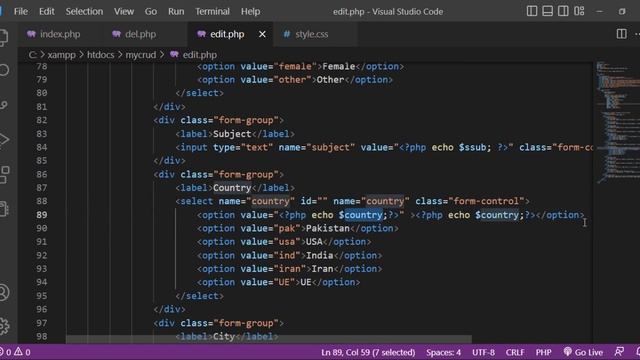This screenshot has width=640, height=360.
Task: Open Run and Debug view
Action: 4,140
